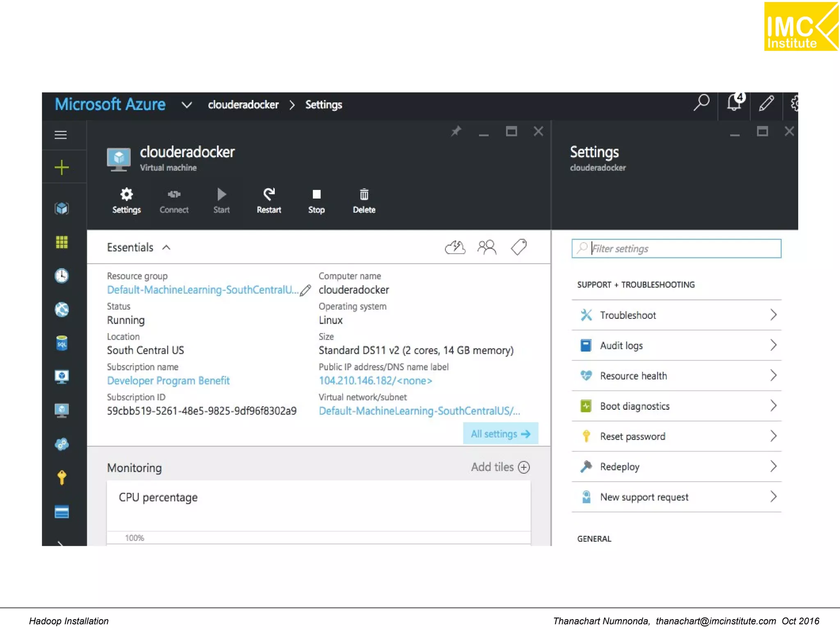Click Add tiles in Monitoring
This screenshot has width=840, height=630.
(500, 467)
